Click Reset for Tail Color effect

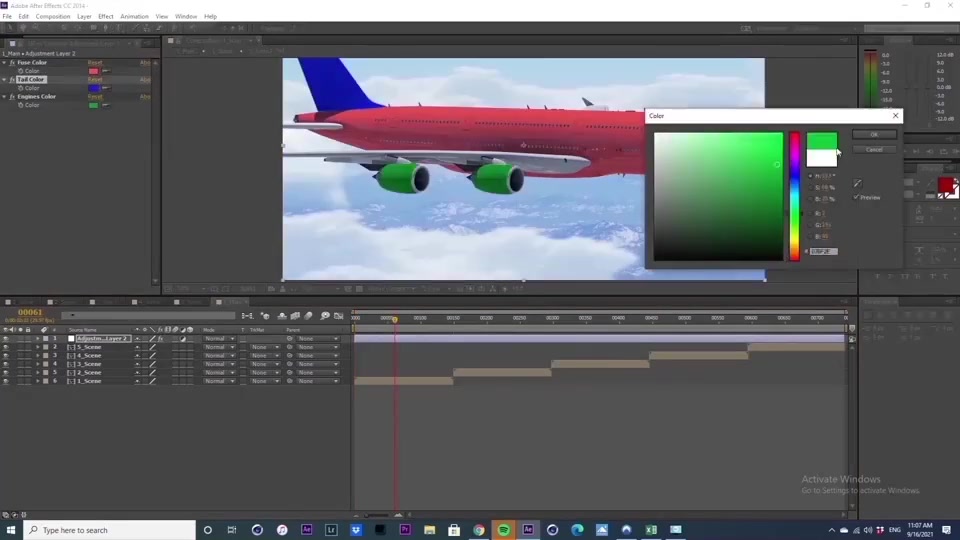click(95, 80)
